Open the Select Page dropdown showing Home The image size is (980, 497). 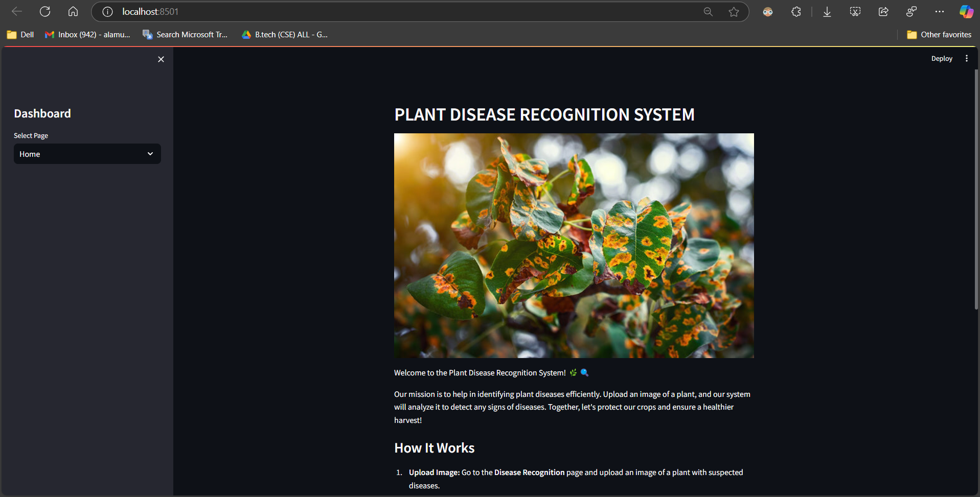[x=87, y=154]
